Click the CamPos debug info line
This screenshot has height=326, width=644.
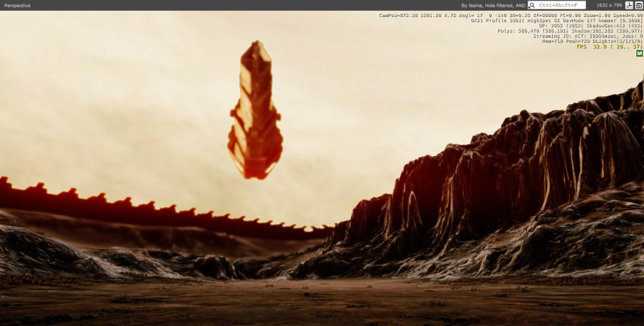click(511, 15)
